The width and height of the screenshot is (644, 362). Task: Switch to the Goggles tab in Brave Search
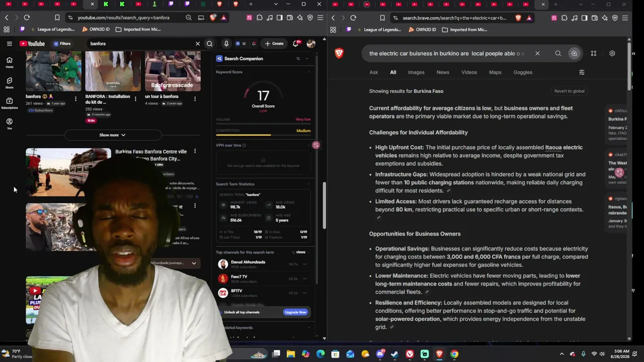click(523, 72)
